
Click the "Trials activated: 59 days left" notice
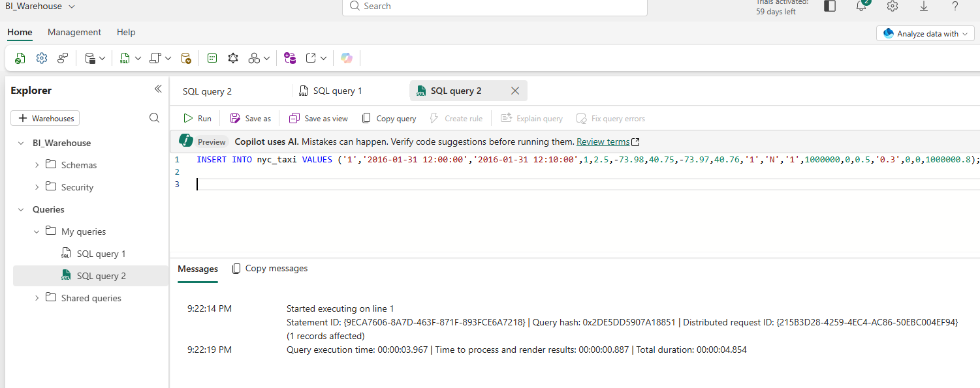[782, 7]
